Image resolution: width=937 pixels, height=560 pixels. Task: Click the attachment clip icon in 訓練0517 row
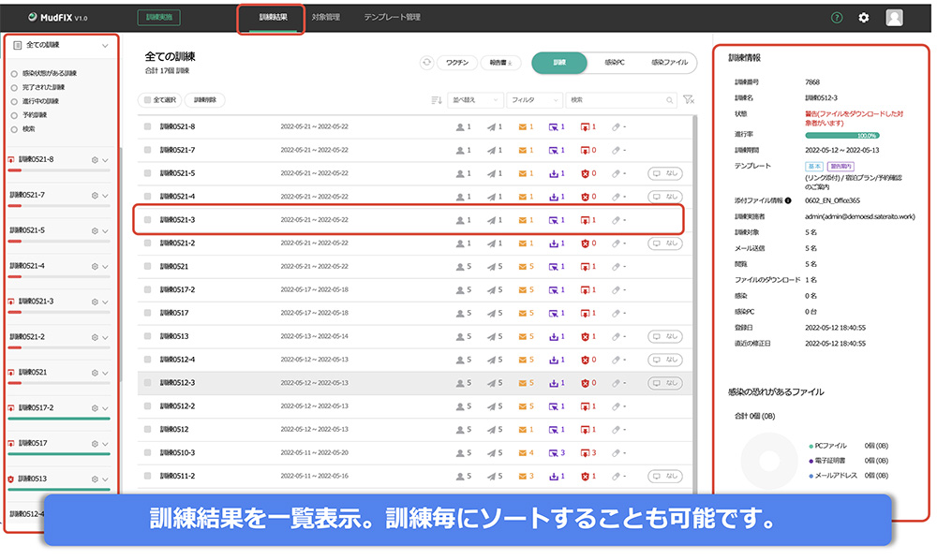pos(616,314)
